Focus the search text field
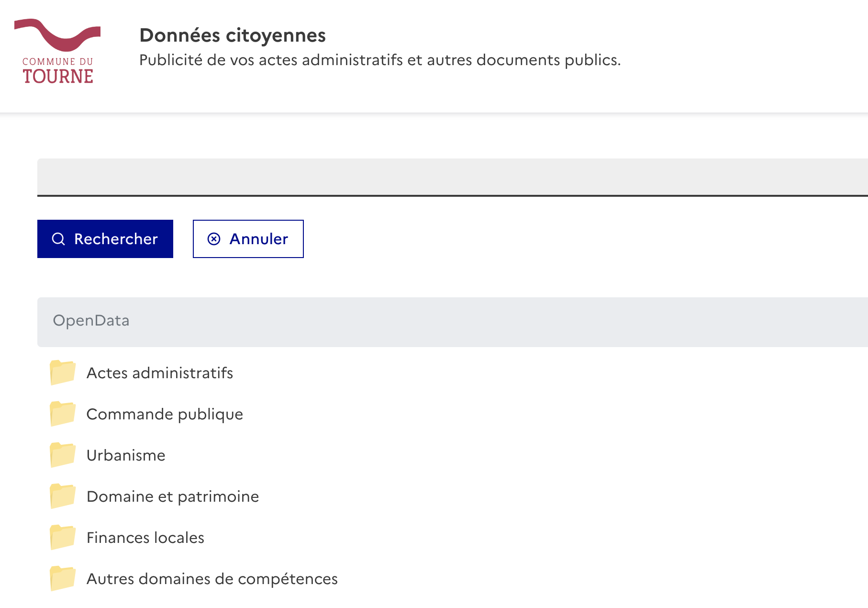 [x=453, y=177]
